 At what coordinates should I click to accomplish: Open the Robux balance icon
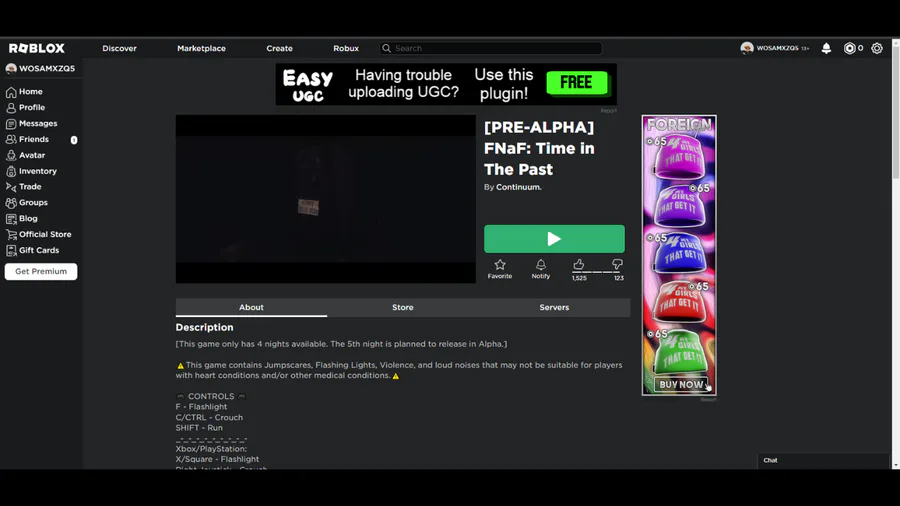849,48
